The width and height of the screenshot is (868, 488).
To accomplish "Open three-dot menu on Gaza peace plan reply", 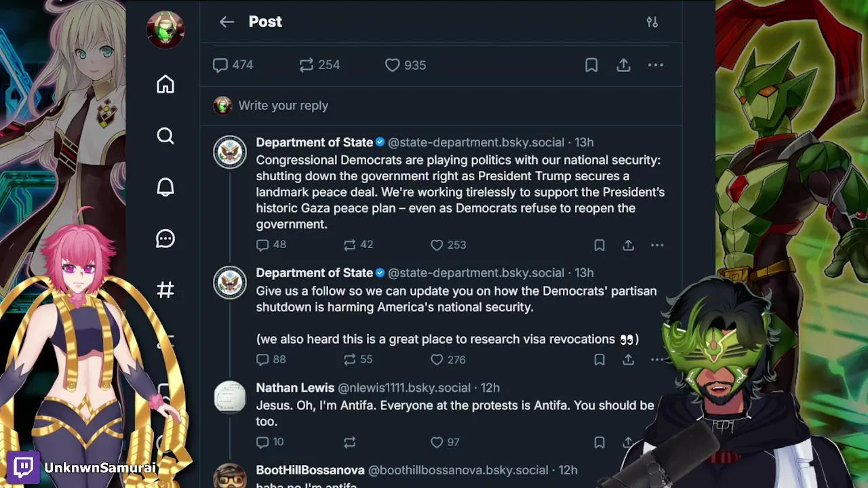I will (656, 245).
